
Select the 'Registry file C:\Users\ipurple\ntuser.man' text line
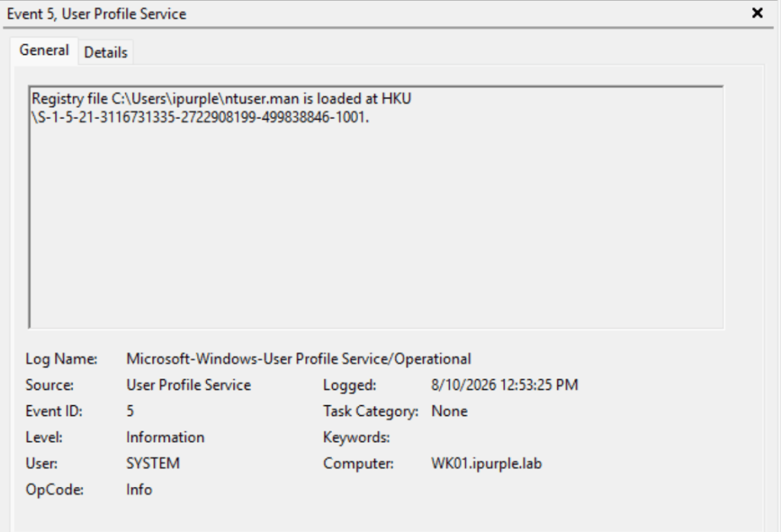click(x=221, y=98)
